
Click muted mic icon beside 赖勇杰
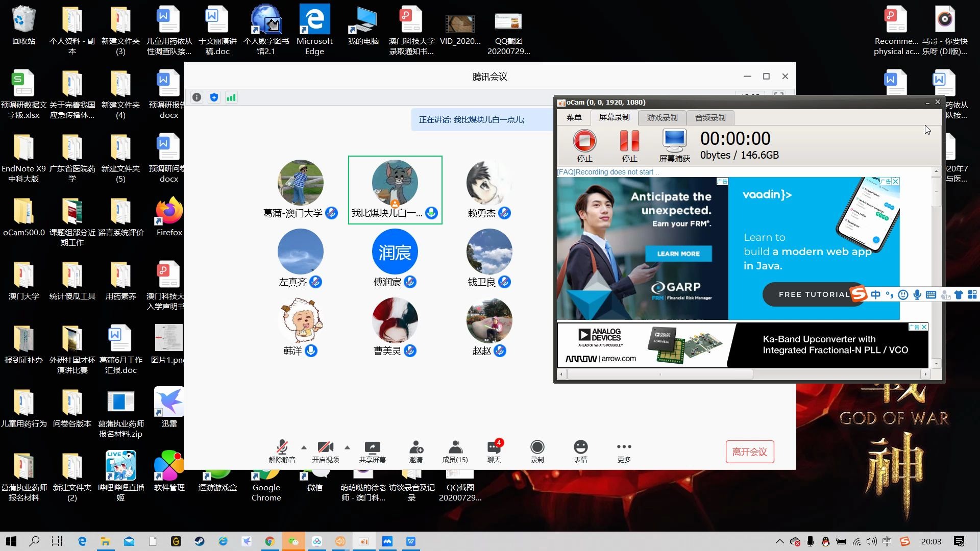[505, 213]
